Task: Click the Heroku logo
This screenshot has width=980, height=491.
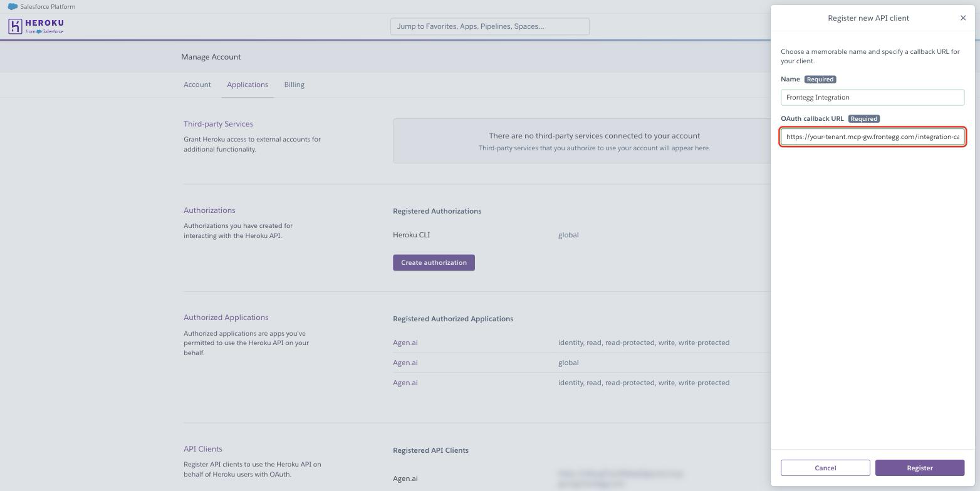Action: (36, 26)
